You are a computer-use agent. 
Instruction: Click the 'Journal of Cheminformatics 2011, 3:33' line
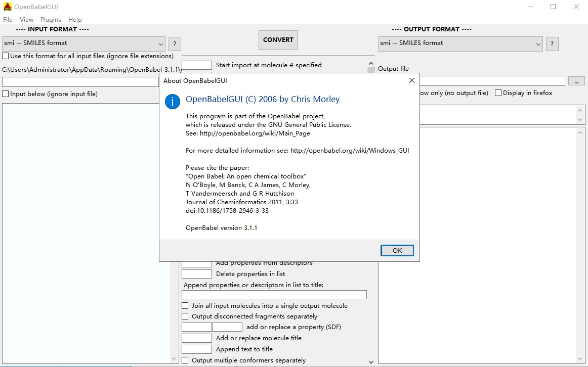coord(242,202)
